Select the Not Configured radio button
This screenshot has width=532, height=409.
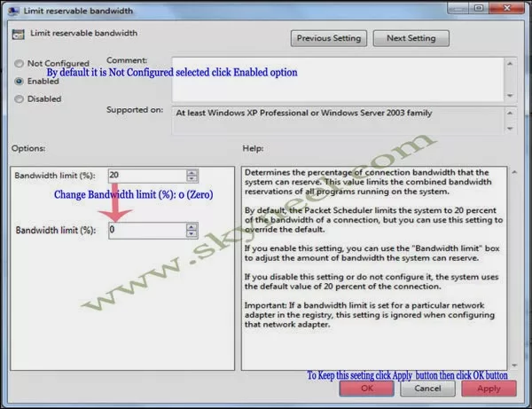click(20, 64)
